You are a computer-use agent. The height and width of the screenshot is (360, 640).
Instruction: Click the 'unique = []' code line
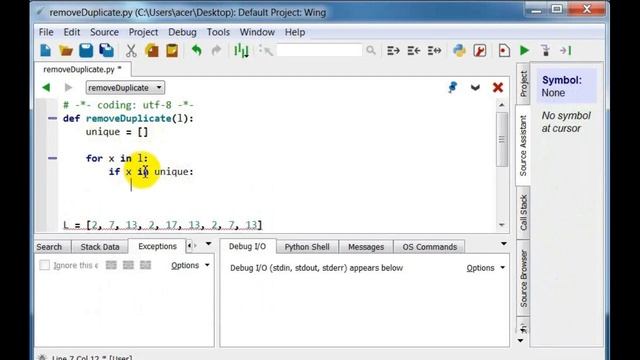[x=117, y=132]
